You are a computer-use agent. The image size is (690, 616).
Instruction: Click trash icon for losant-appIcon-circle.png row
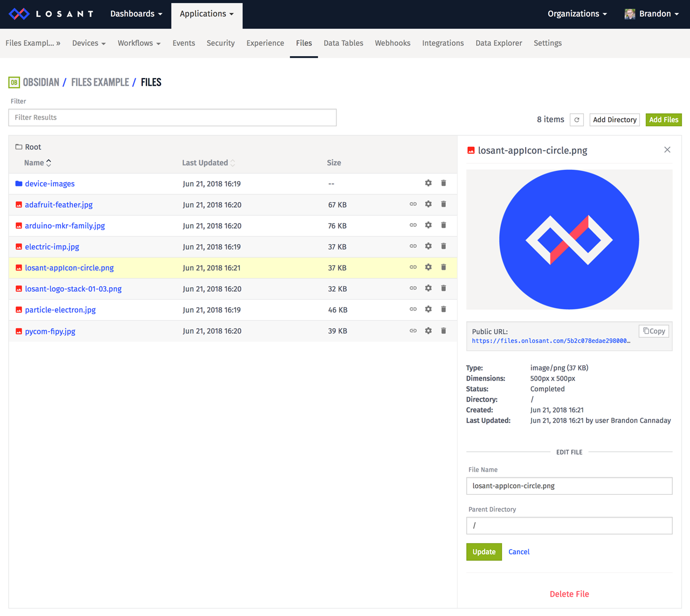(444, 267)
